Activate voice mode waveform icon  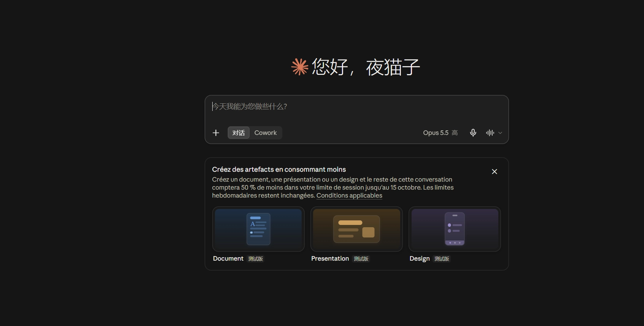(490, 133)
